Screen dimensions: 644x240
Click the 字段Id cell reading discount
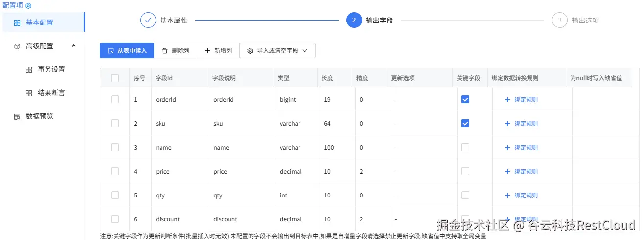(x=180, y=219)
